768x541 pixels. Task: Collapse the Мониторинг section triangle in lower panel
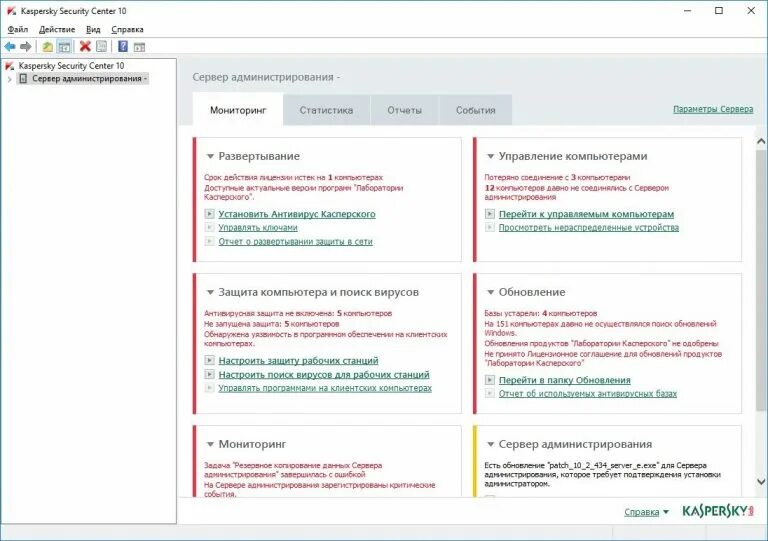point(210,445)
